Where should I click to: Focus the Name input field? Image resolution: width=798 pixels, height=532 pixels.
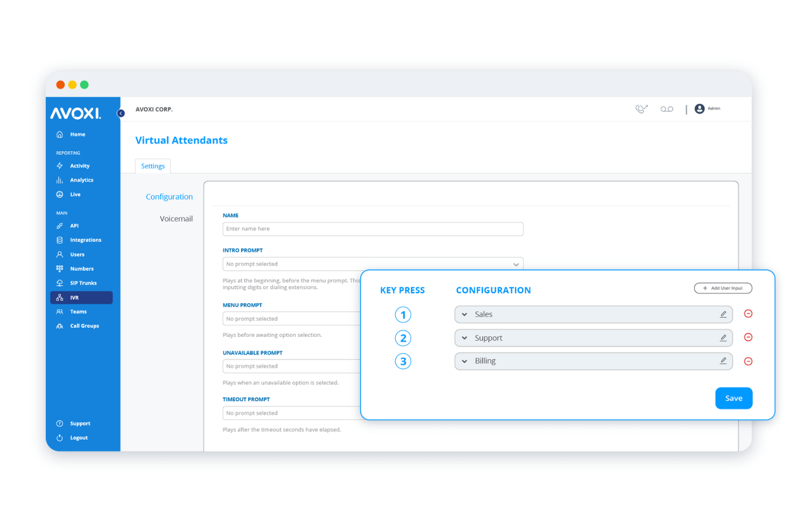pos(373,229)
